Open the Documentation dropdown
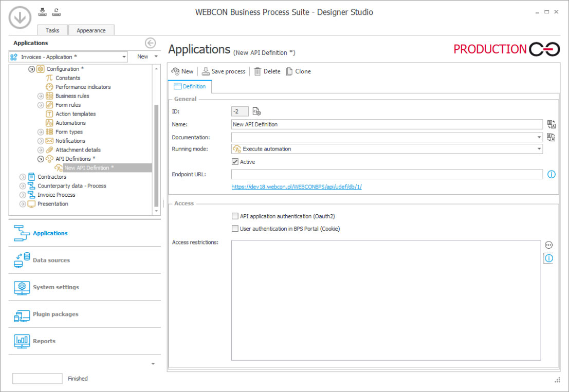569x392 pixels. [x=539, y=138]
